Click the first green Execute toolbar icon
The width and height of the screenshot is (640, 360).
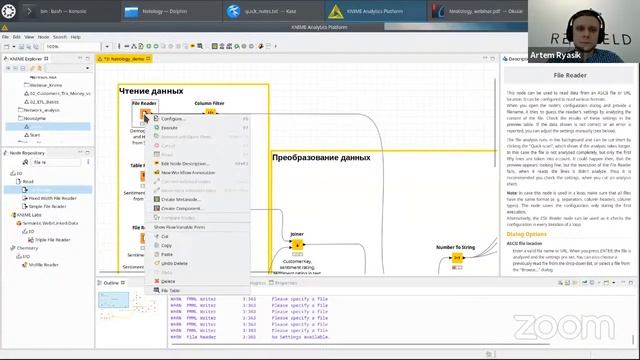(x=149, y=47)
